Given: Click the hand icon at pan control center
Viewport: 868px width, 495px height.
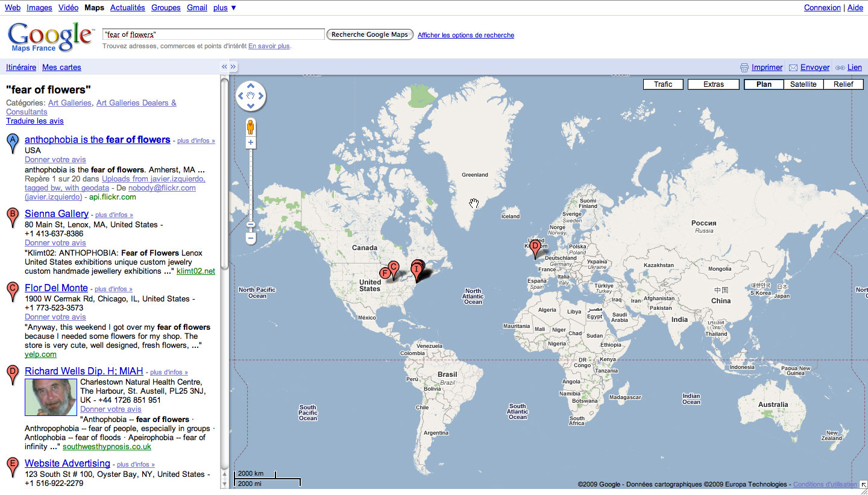Looking at the screenshot, I should pos(251,96).
